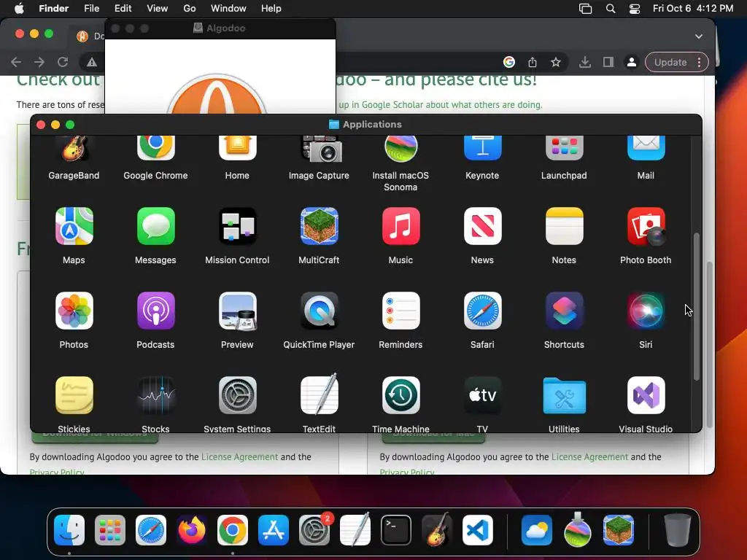The height and width of the screenshot is (560, 747).
Task: Open left License Agreement link
Action: click(x=239, y=457)
